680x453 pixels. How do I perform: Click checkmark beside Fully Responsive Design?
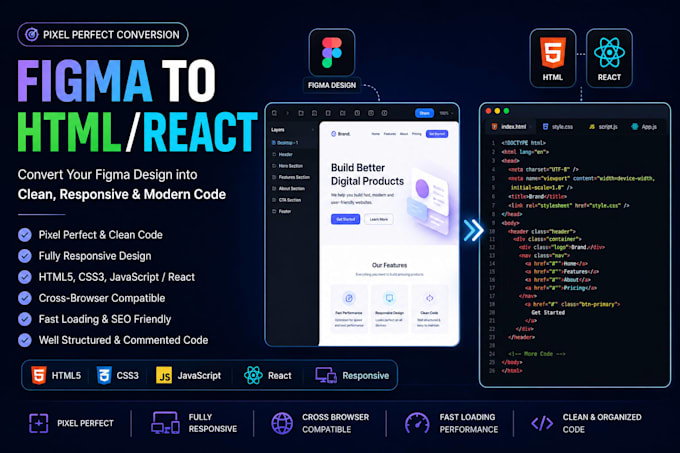click(25, 256)
